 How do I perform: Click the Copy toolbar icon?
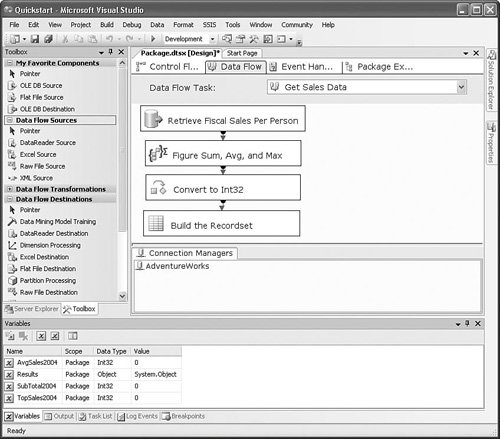click(79, 39)
